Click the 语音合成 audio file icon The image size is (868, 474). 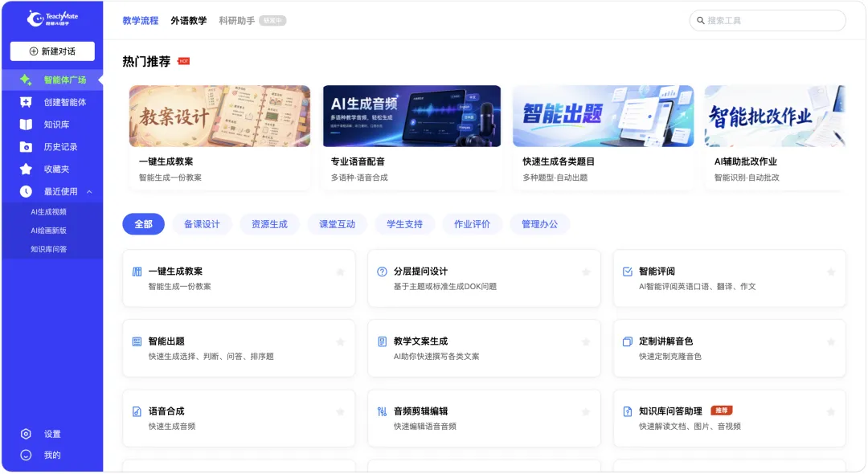[137, 411]
